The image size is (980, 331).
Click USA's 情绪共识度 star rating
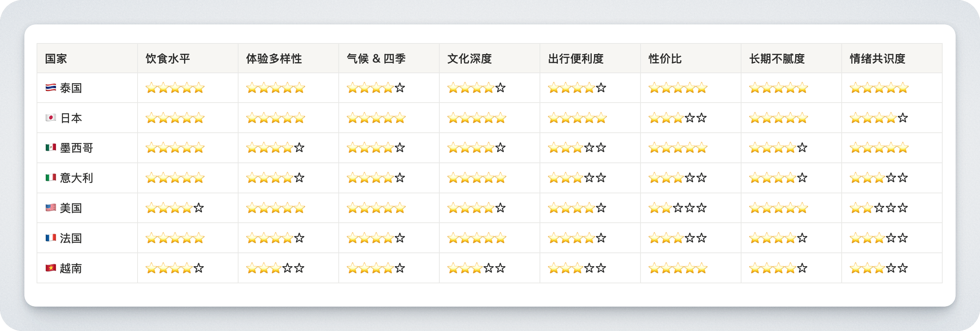pos(879,208)
